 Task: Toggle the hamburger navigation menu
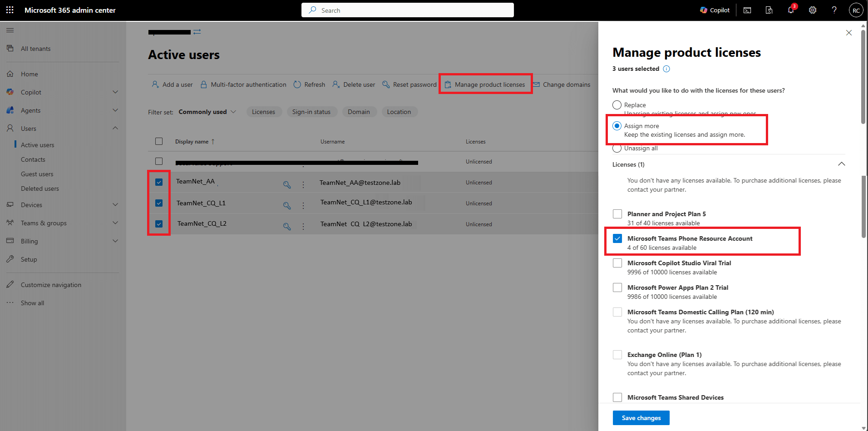pyautogui.click(x=10, y=30)
